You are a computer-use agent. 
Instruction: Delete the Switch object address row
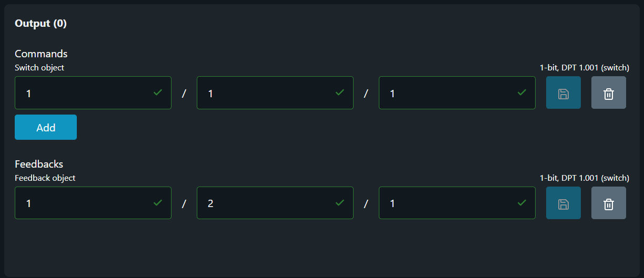click(608, 93)
